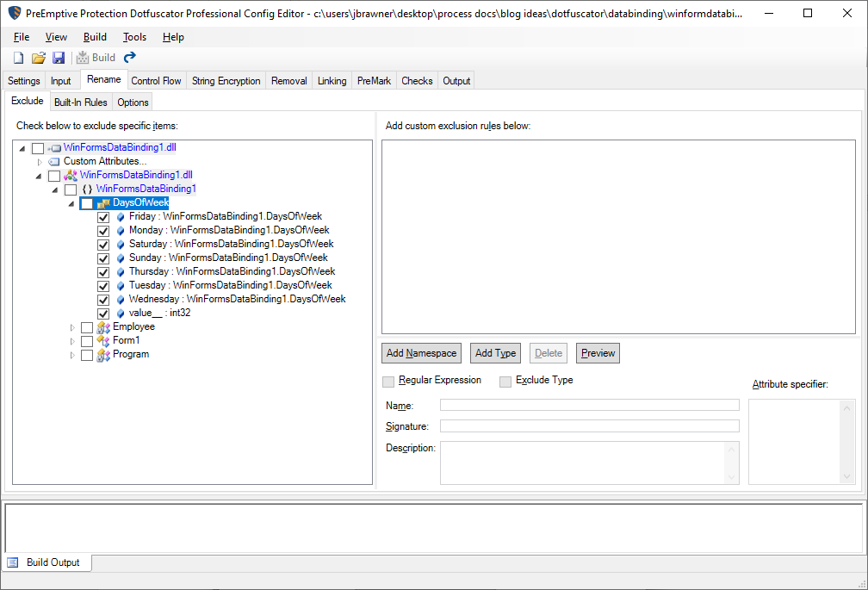The image size is (868, 590).
Task: Expand the Employee node
Action: click(72, 327)
